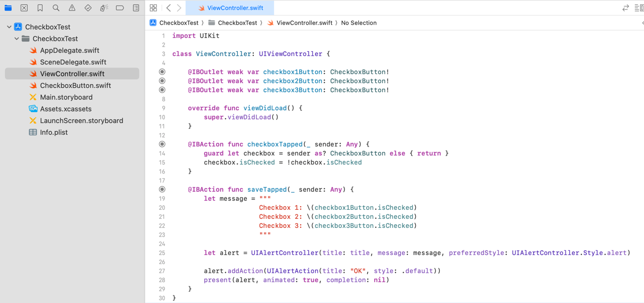Open the Bookmark navigator

[x=40, y=8]
